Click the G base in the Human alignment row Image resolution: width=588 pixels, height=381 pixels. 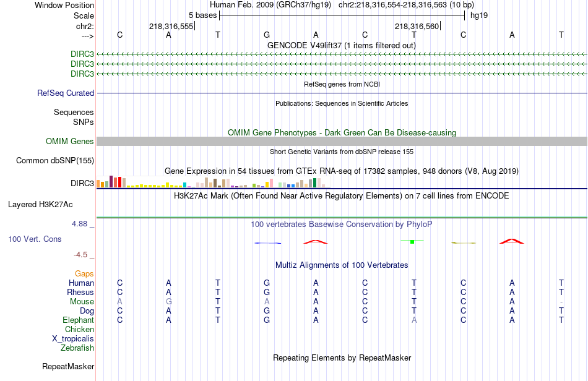point(267,283)
